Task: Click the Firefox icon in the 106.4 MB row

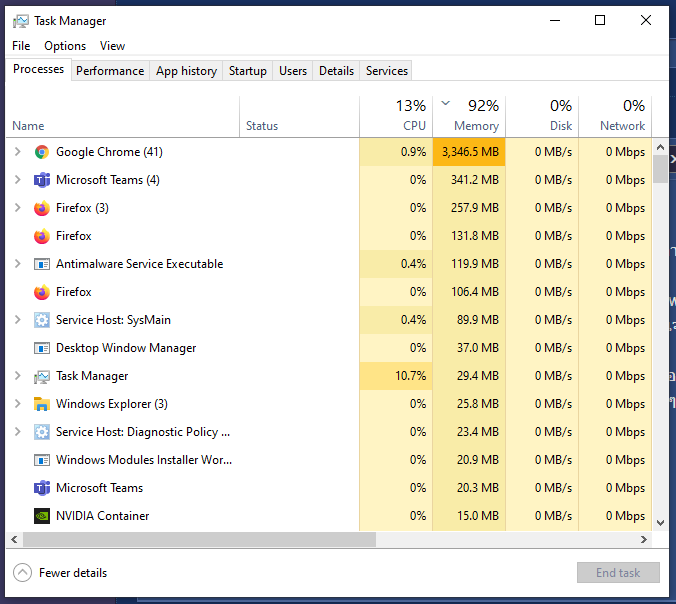Action: (x=42, y=292)
